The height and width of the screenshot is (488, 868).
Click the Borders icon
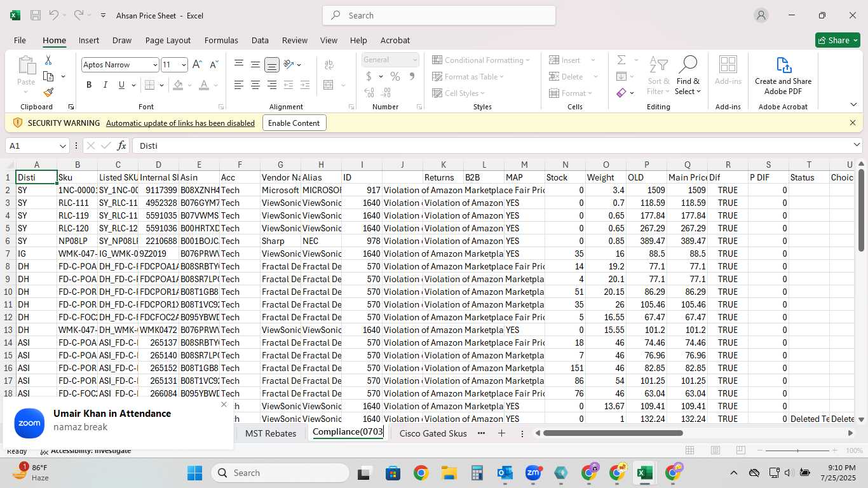coord(149,85)
